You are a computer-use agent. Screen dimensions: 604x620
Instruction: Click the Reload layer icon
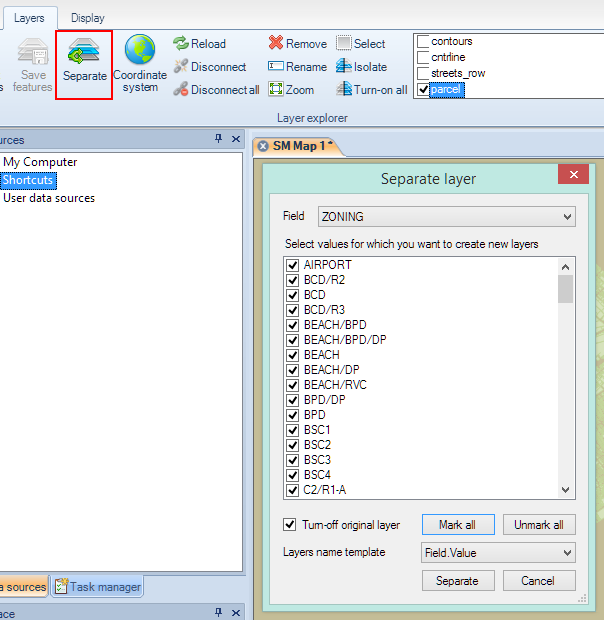(x=181, y=44)
